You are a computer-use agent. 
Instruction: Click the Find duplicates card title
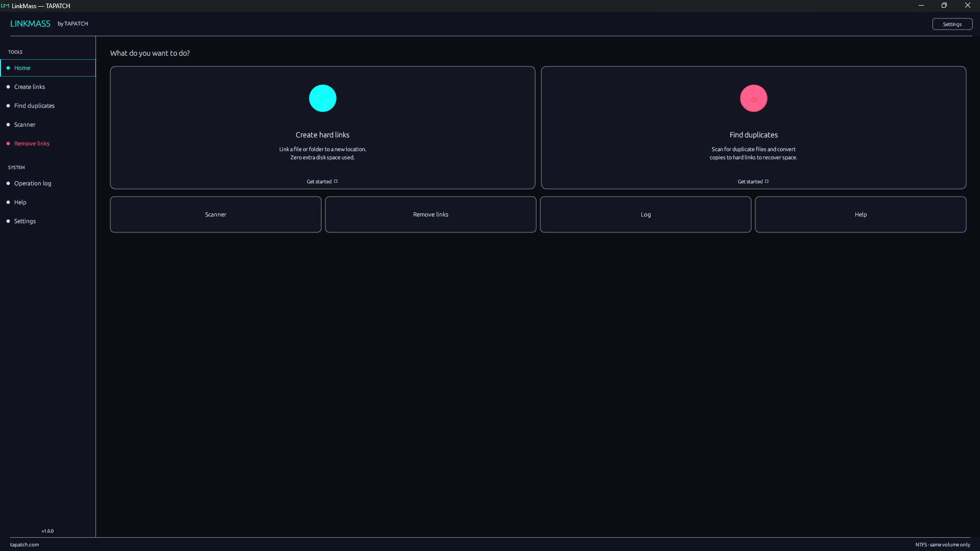[x=754, y=135]
